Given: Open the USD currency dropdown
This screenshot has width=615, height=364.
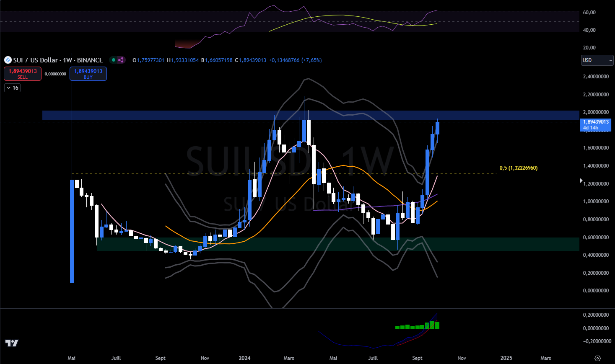Looking at the screenshot, I should (597, 60).
